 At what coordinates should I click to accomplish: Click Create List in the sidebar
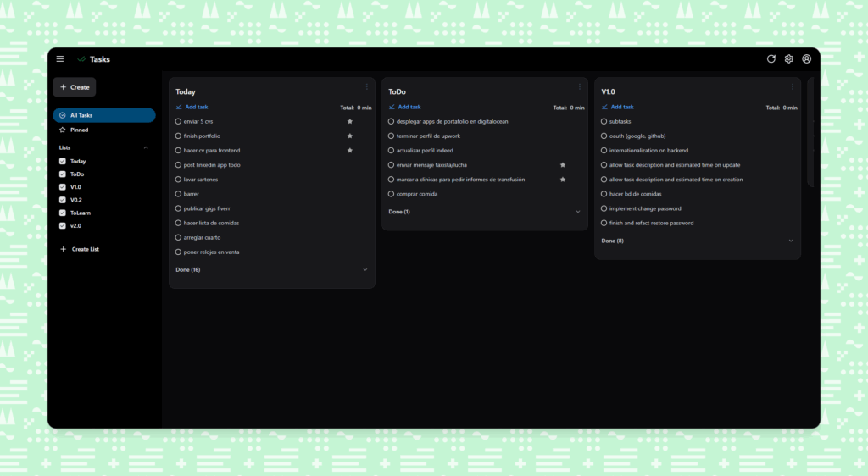click(x=84, y=249)
